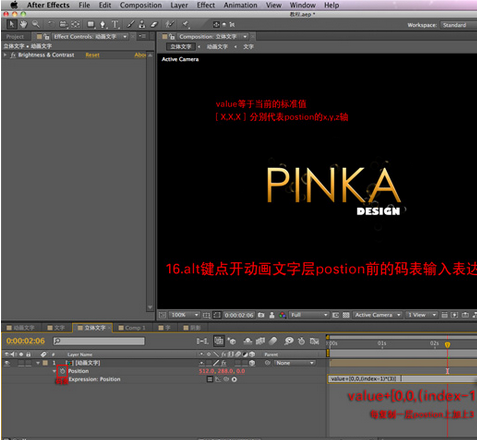Toggle 3D layer cube switch on layer 1
This screenshot has height=440, width=477.
[252, 363]
